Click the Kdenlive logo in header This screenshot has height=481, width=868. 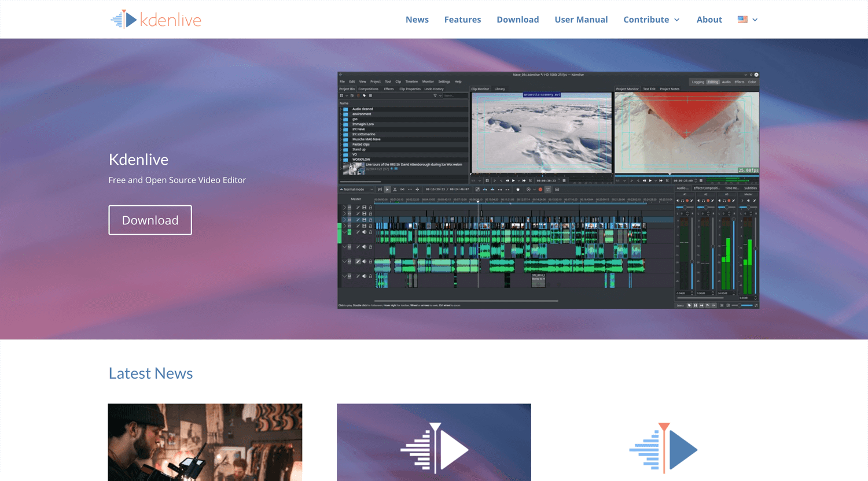156,20
